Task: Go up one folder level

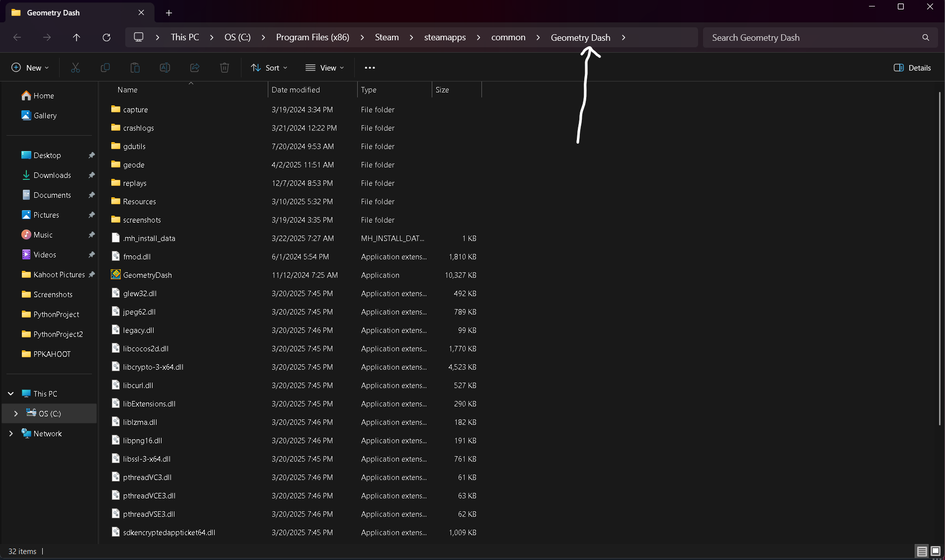Action: [77, 37]
